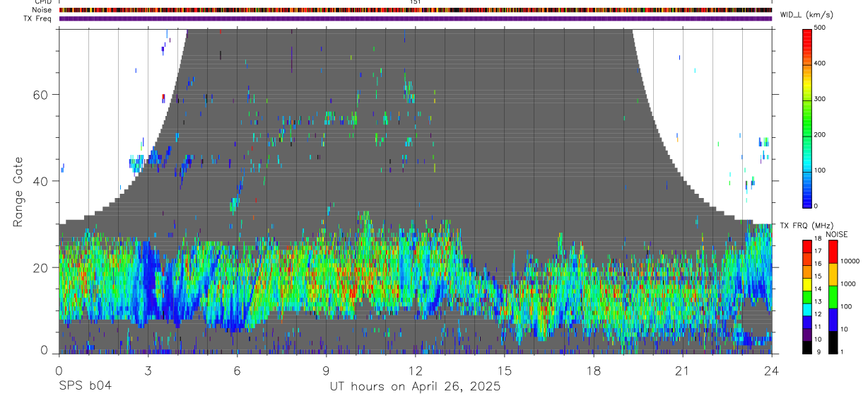Click the Noise strip at the top

[x=416, y=10]
